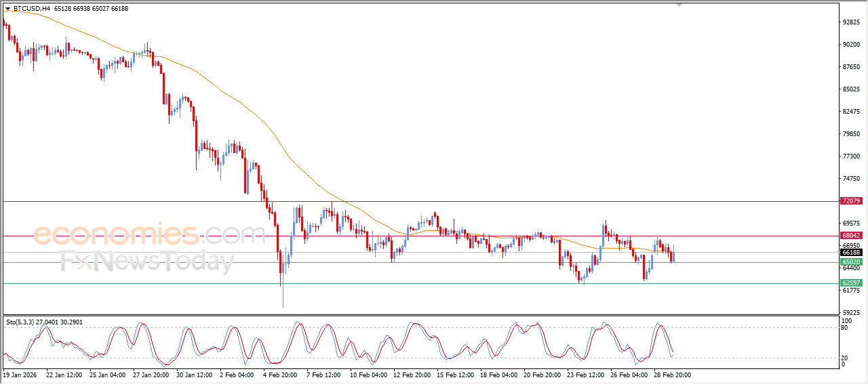Screen dimensions: 868x384
Task: Click the gray chart shift triangle marker
Action: (x=679, y=5)
